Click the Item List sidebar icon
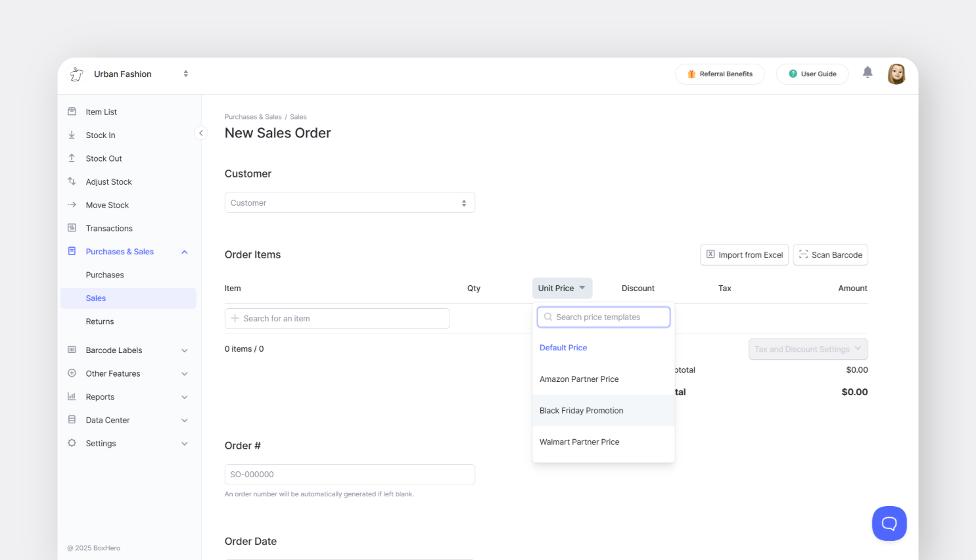This screenshot has height=560, width=976. click(x=72, y=112)
